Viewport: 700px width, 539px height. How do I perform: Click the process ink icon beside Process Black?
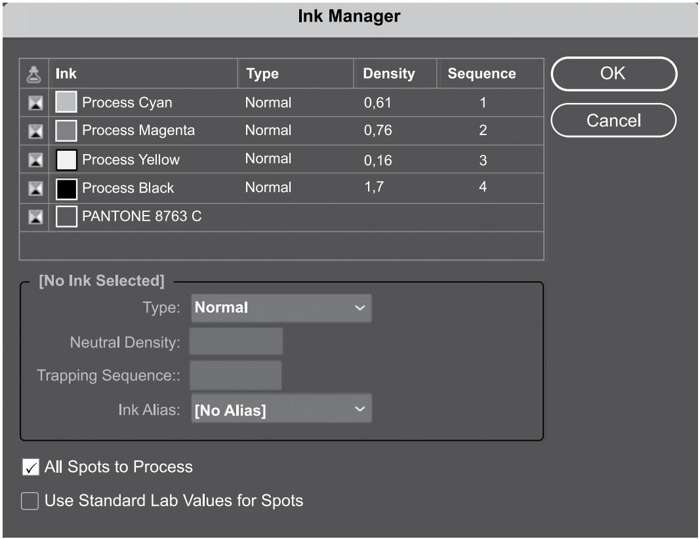coord(35,188)
